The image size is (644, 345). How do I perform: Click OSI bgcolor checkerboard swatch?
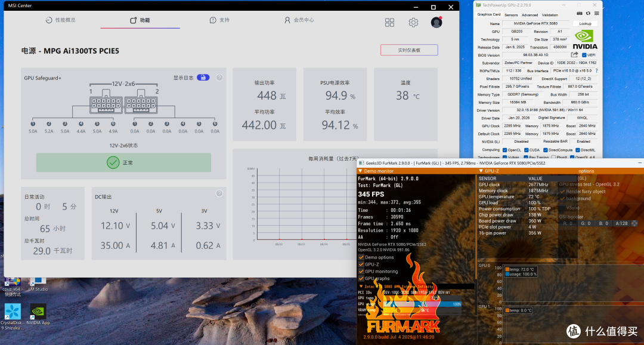634,223
